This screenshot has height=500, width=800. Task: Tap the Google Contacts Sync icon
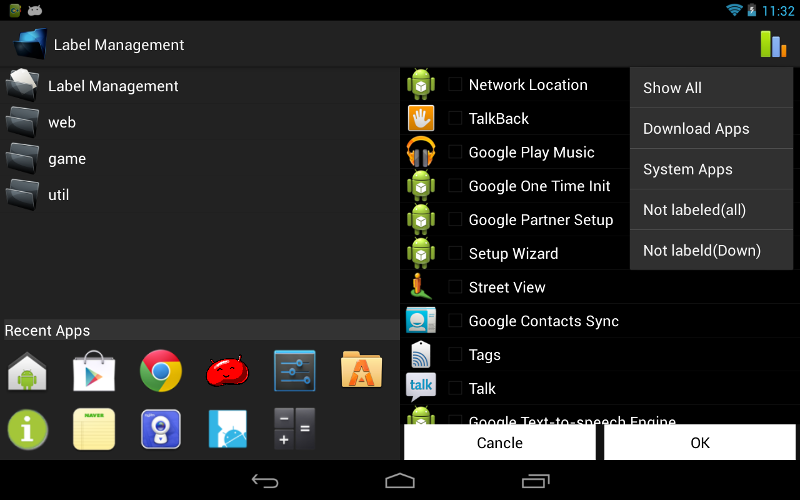(x=421, y=320)
